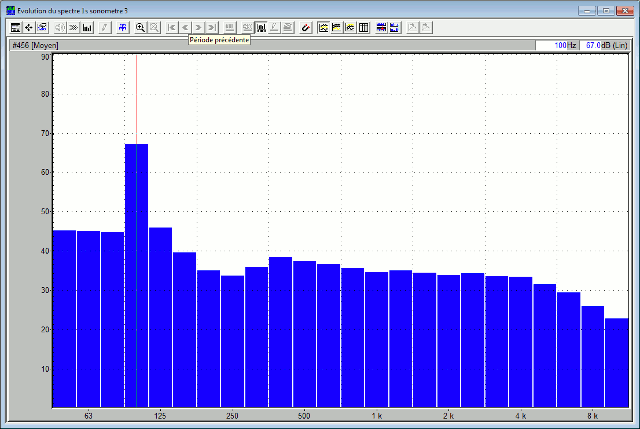Toggle the pressed yellow curve graph button
This screenshot has height=429, width=640.
(x=323, y=27)
